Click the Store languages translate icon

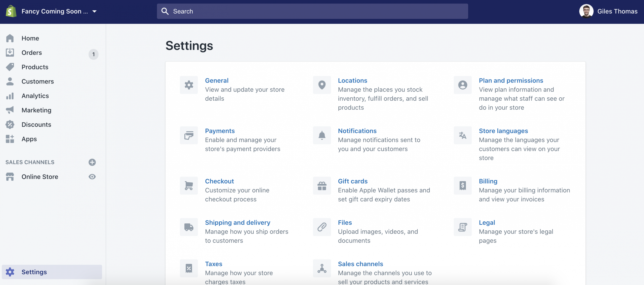coord(462,135)
